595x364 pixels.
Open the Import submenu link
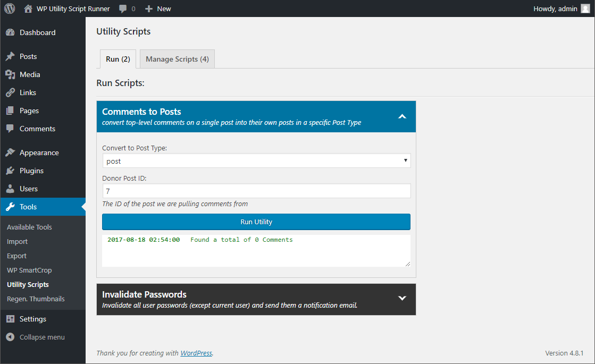[17, 242]
